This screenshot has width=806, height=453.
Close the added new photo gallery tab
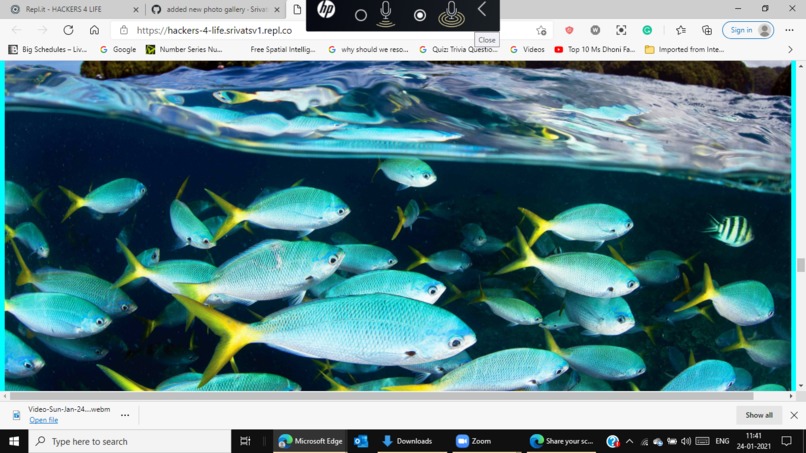click(277, 9)
